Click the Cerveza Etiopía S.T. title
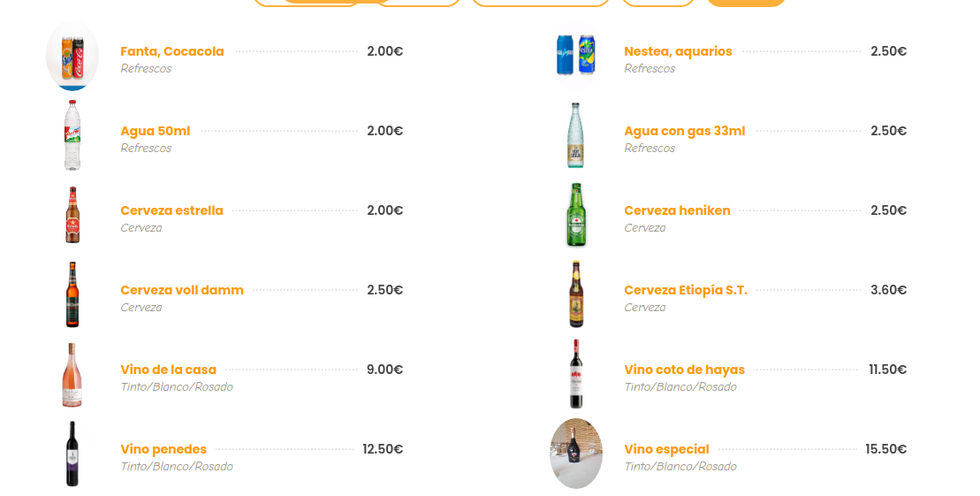Screen dimensions: 980x496 pyautogui.click(x=686, y=290)
